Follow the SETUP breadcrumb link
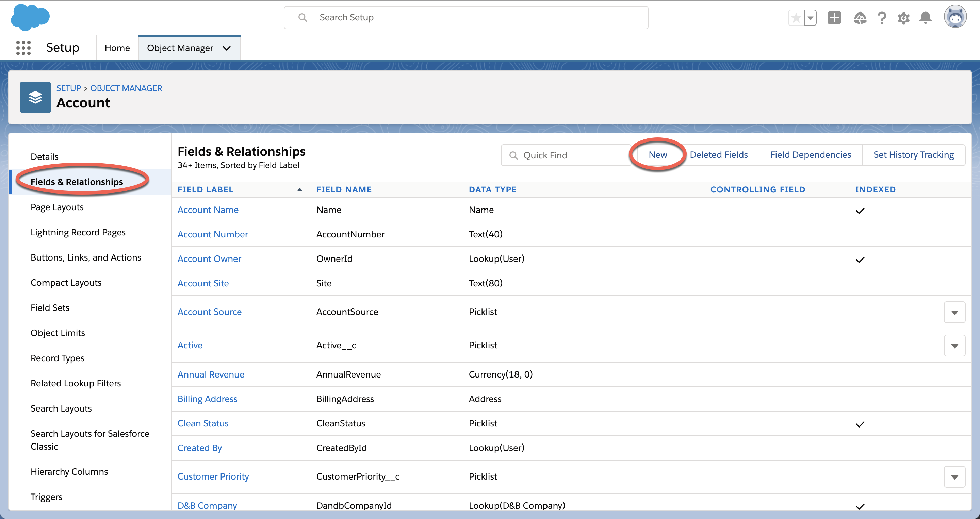 click(68, 88)
